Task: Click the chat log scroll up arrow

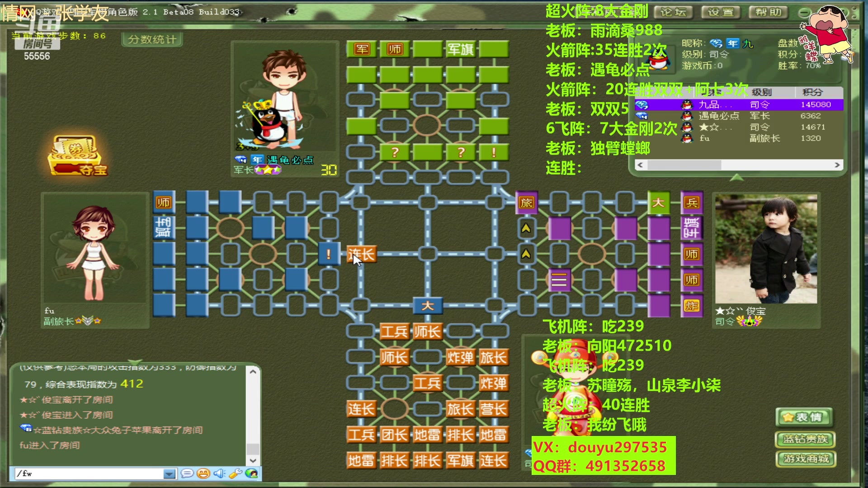Action: tap(253, 371)
